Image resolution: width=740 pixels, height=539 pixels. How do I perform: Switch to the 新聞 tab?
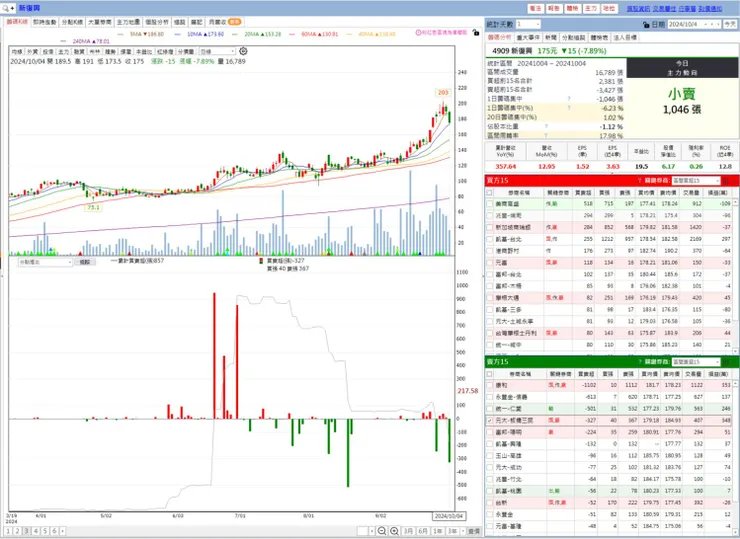[550, 37]
